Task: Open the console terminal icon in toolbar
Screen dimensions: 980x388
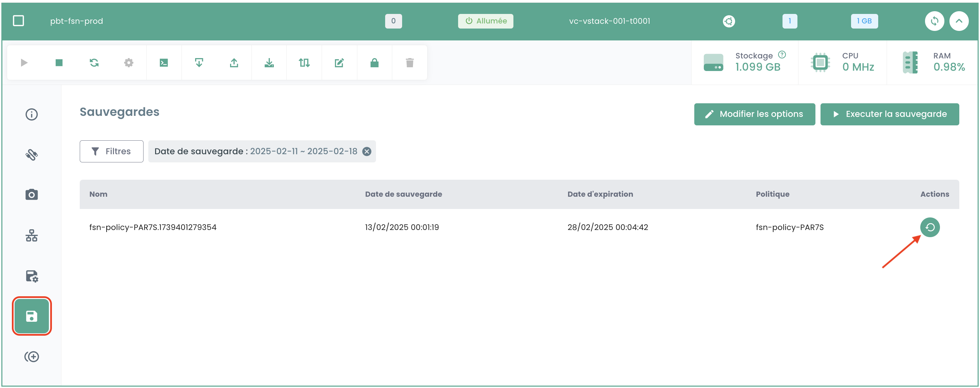Action: [164, 63]
